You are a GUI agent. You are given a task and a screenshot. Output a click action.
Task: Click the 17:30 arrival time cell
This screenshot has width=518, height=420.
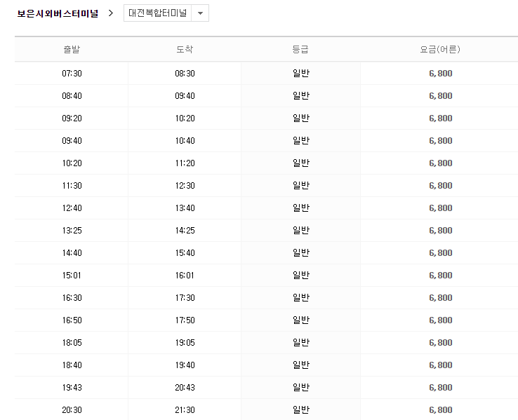pyautogui.click(x=185, y=297)
